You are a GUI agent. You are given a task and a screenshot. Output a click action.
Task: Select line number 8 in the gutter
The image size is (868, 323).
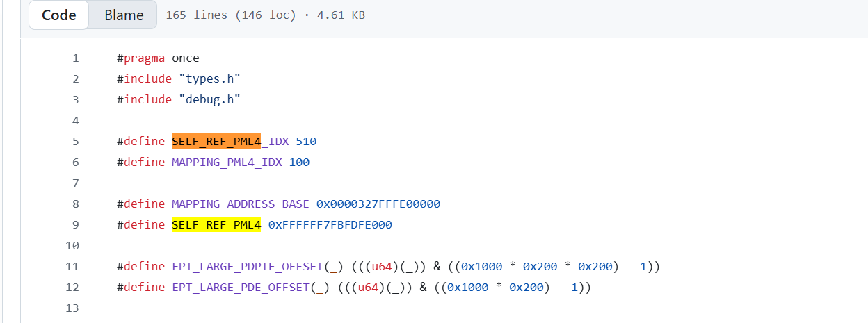coord(75,204)
